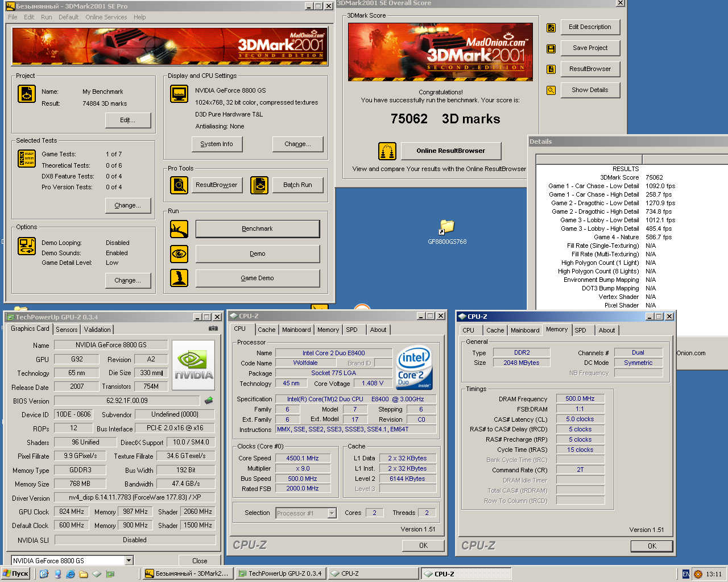
Task: Open the Cache tab in middle CPU-Z window
Action: point(266,330)
